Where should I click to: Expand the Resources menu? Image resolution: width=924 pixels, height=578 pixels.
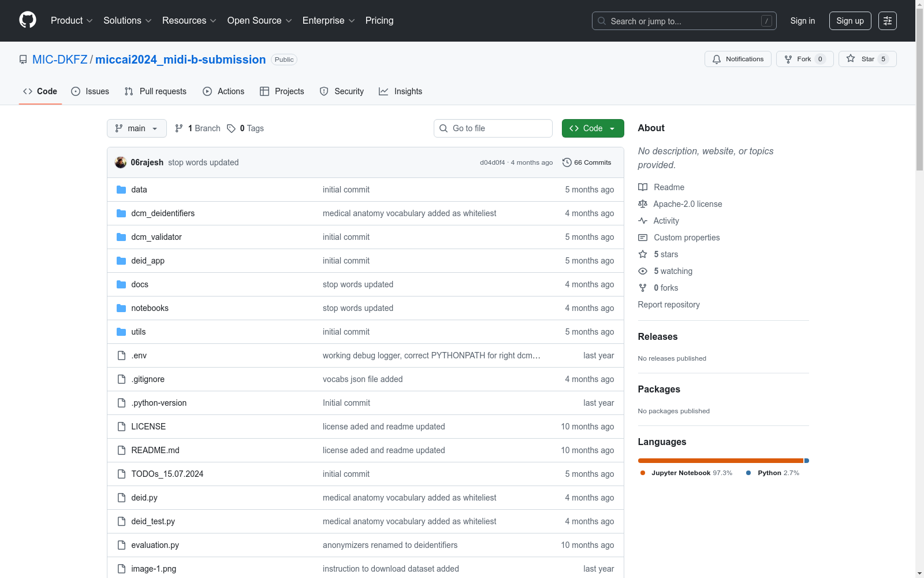[x=189, y=20]
